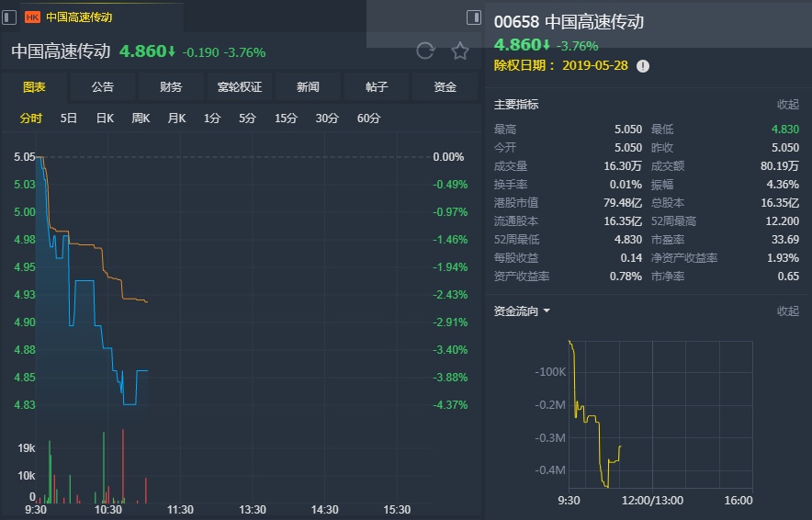Switch to 15分 chart
Viewport: 812px width, 520px height.
point(286,119)
